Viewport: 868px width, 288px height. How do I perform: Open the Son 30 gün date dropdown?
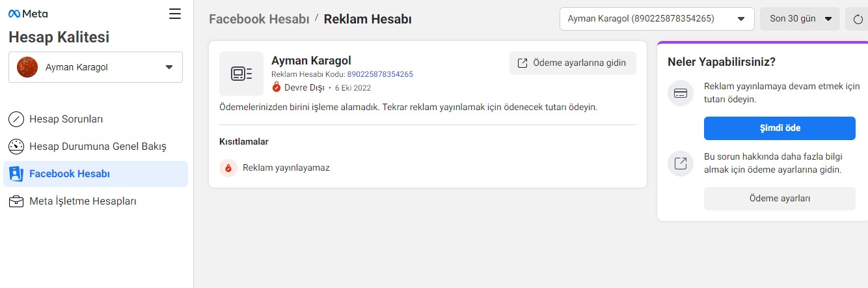coord(801,19)
